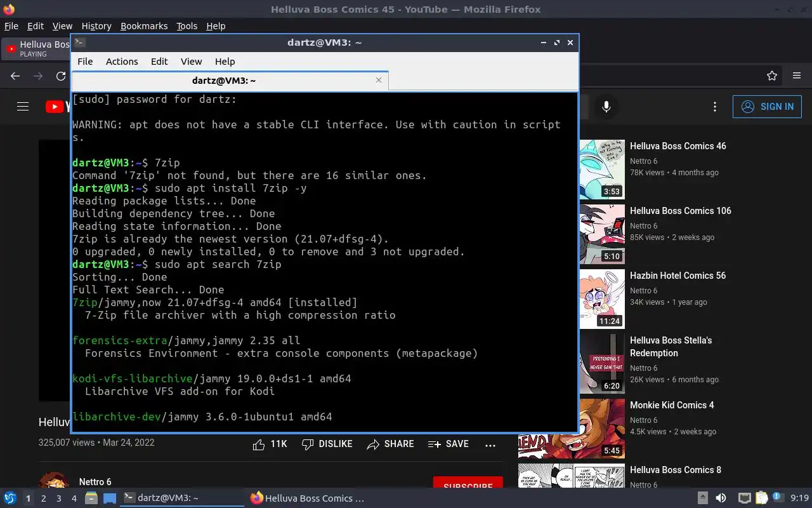Viewport: 812px width, 508px height.
Task: Click the YouTube logo
Action: (57, 107)
